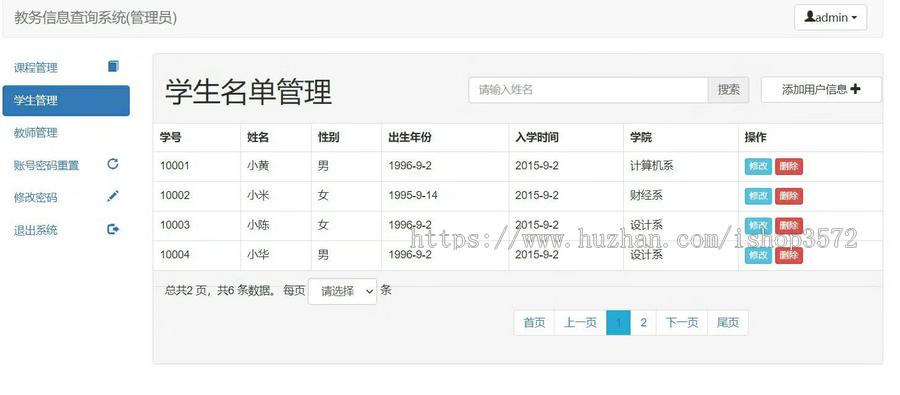Click the 请输入姓名 search field
Image resolution: width=900 pixels, height=395 pixels.
point(588,90)
